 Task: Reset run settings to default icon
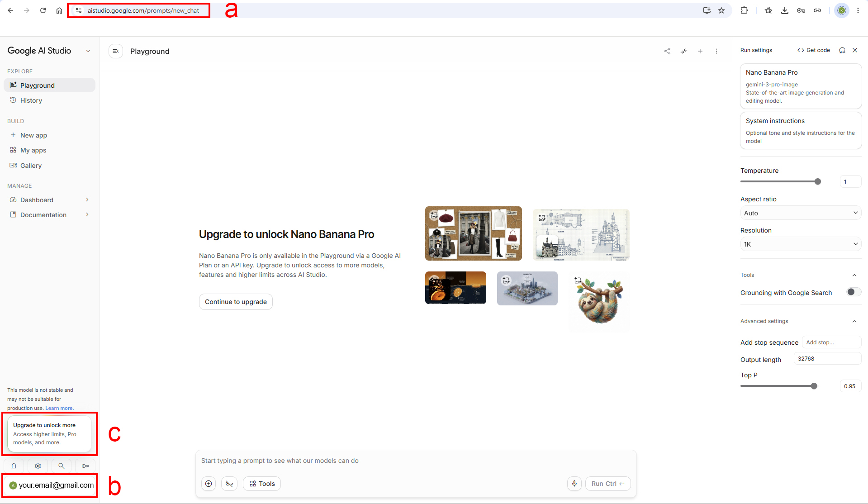(842, 50)
